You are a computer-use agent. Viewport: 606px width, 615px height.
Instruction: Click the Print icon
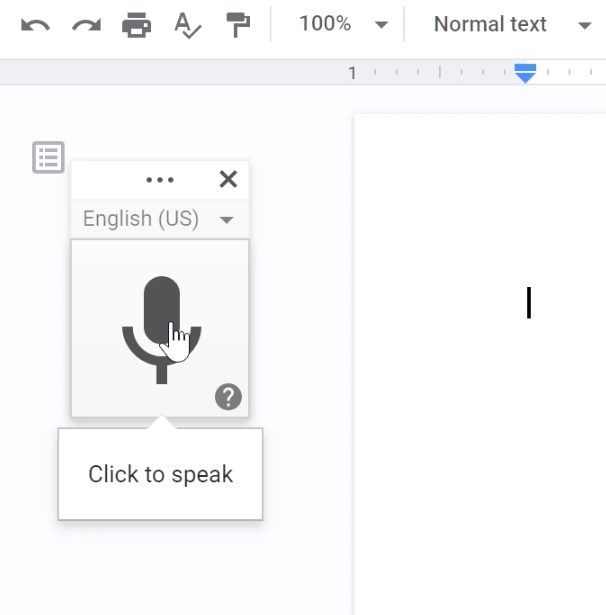136,25
